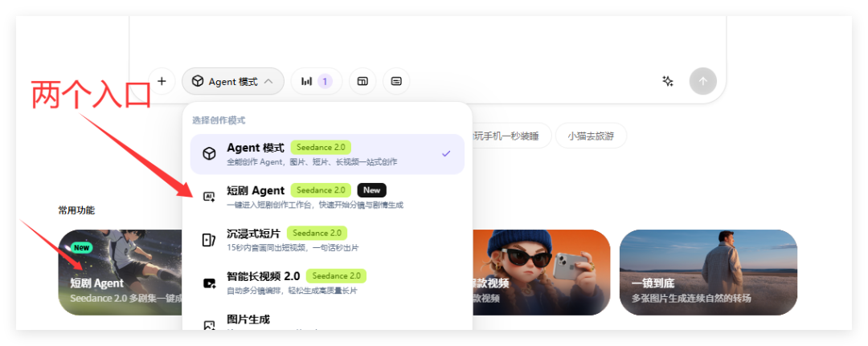The image size is (868, 346).
Task: Click the cube icon beside Agent 模式 option
Action: (x=209, y=153)
